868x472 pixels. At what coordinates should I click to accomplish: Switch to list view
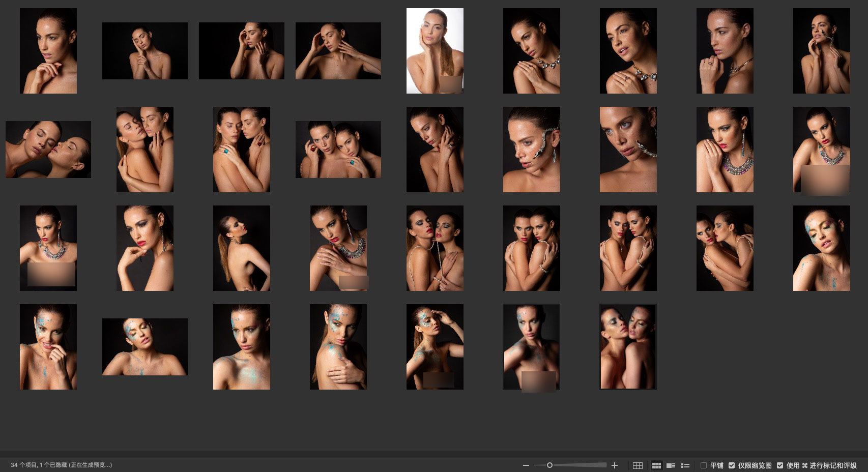685,465
